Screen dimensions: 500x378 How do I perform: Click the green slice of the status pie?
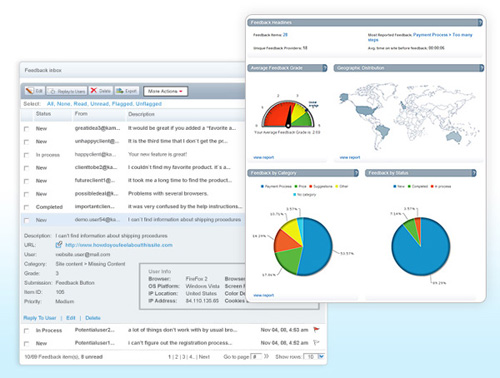[x=411, y=228]
